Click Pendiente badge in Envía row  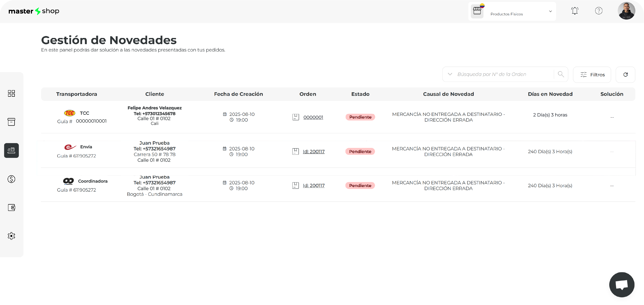360,151
